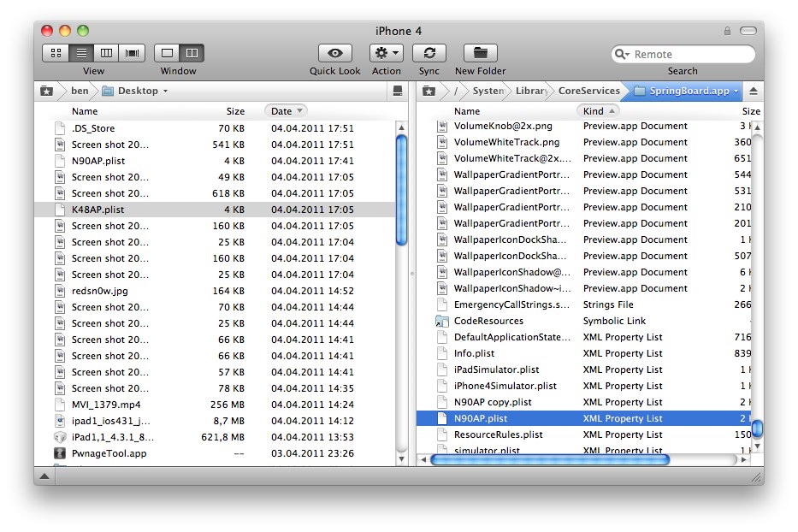Click the disk icon in left path bar
This screenshot has width=798, height=532.
coord(398,91)
